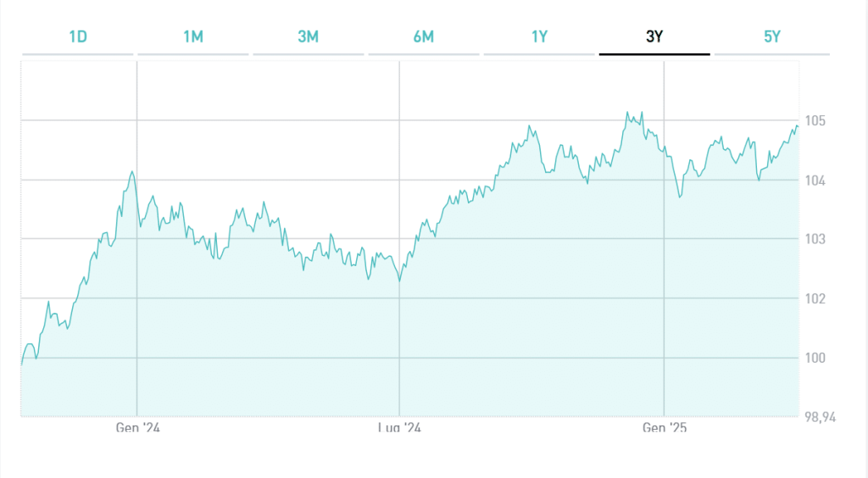
Task: Click the highest peak of the price line
Action: [627, 113]
